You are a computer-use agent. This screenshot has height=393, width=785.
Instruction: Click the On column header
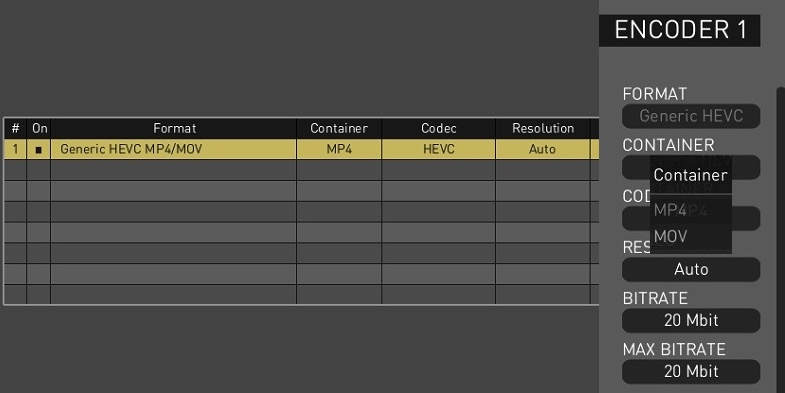click(x=39, y=129)
